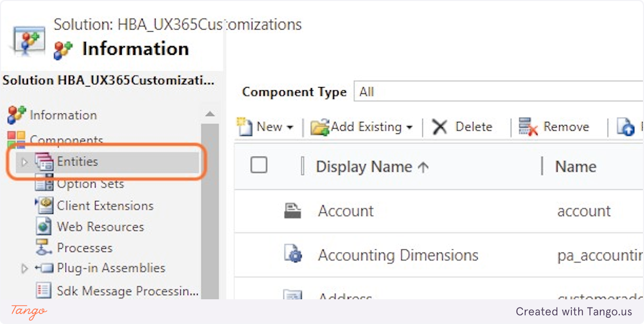Screen dimensions: 644x324
Task: Click the Add Existing folder icon
Action: [320, 127]
